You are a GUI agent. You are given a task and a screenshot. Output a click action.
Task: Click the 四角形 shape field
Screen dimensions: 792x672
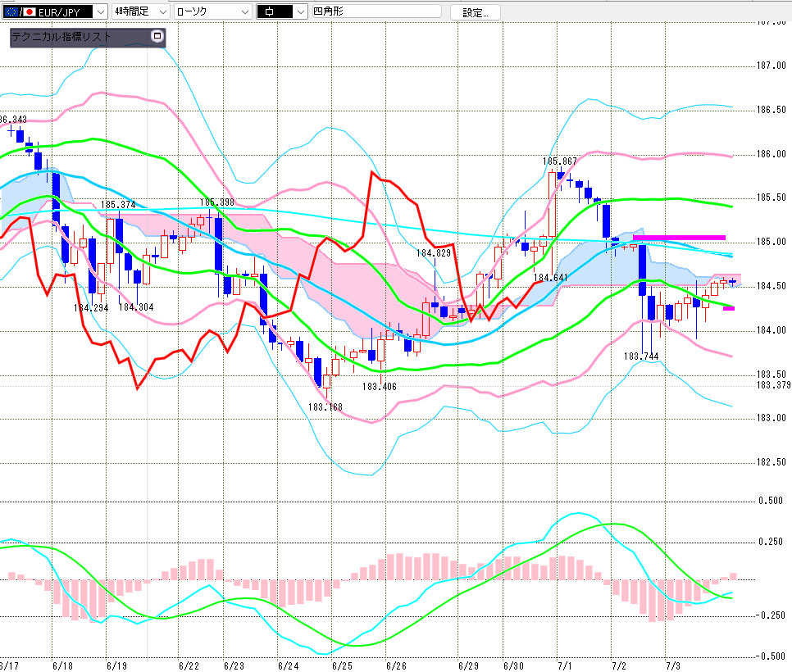pyautogui.click(x=376, y=11)
